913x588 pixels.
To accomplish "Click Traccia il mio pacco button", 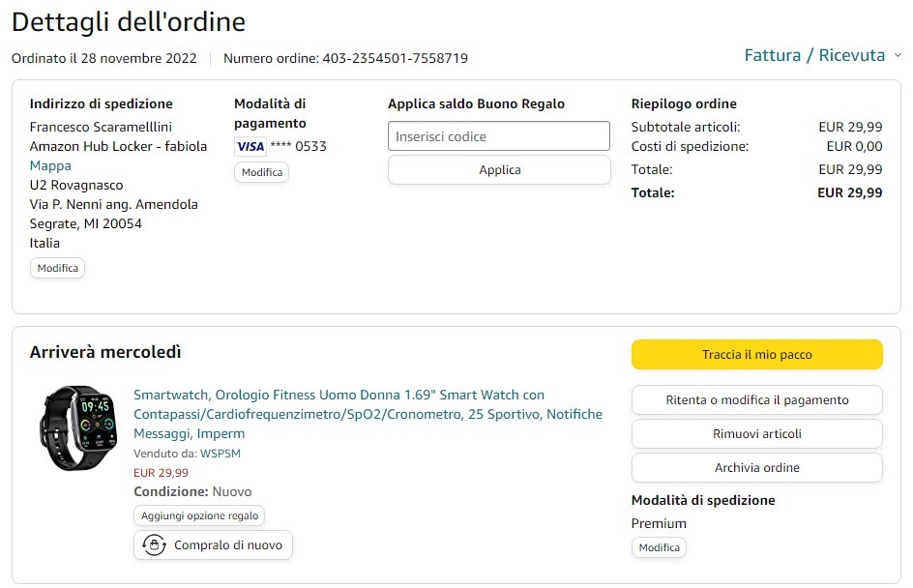I will [756, 355].
